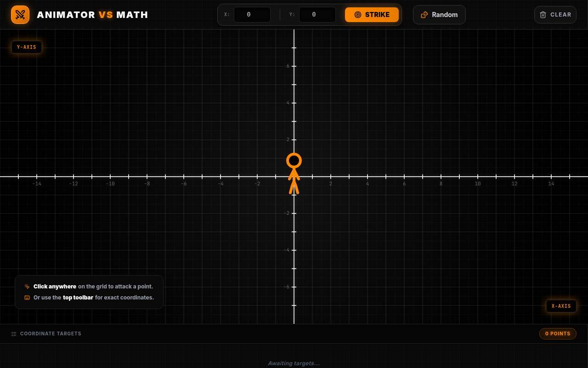588x368 pixels.
Task: Click the x-axis label -8
Action: [x=147, y=184]
